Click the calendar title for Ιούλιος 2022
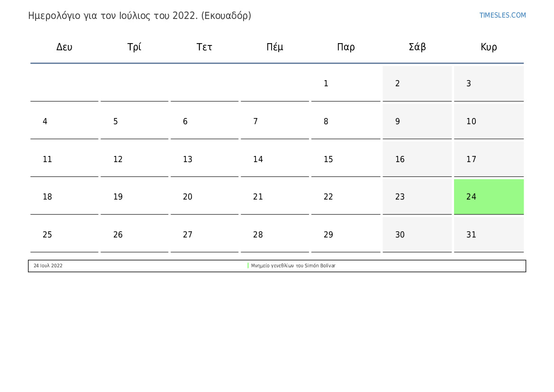554x392 pixels. click(x=139, y=16)
